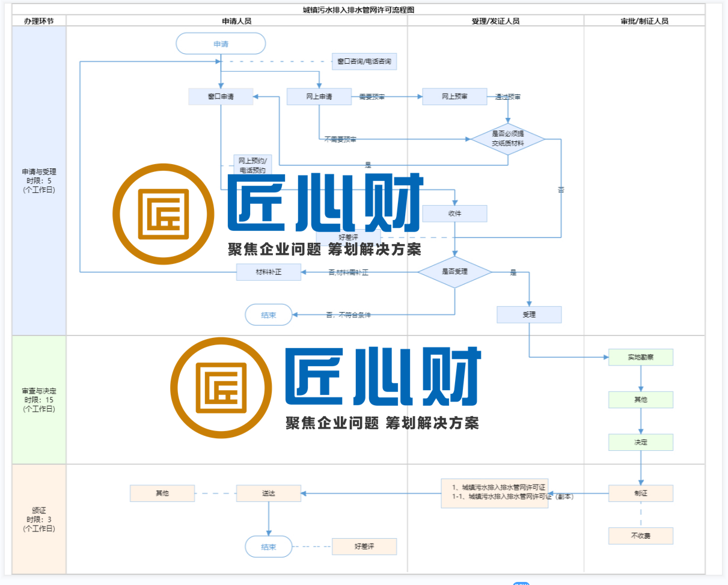Click the 窗口申请 process box
This screenshot has width=728, height=585.
(x=221, y=96)
